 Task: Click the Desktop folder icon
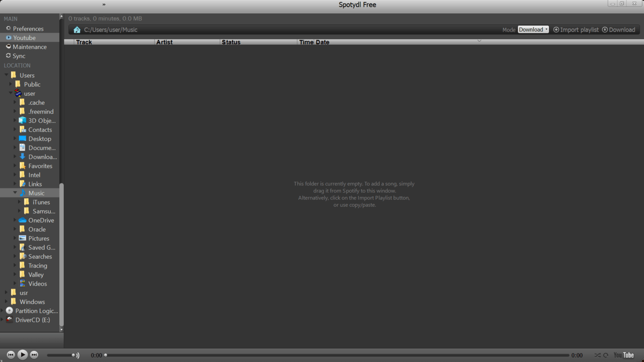(x=22, y=138)
